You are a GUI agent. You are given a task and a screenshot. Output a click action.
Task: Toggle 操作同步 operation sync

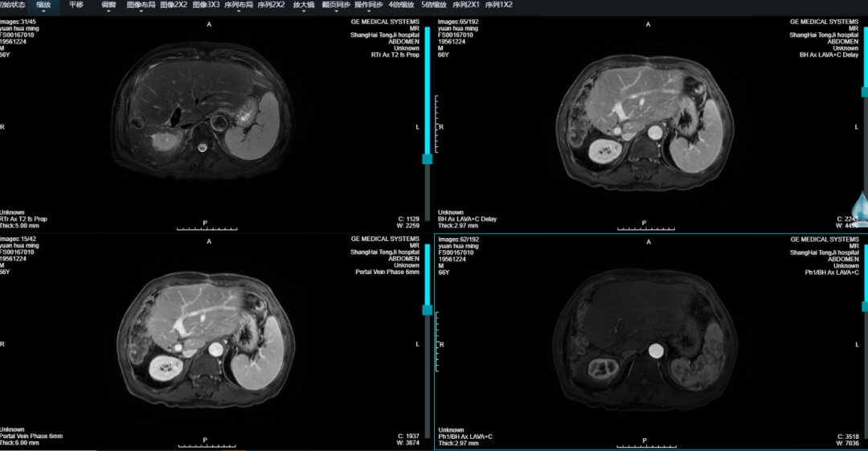pyautogui.click(x=369, y=5)
